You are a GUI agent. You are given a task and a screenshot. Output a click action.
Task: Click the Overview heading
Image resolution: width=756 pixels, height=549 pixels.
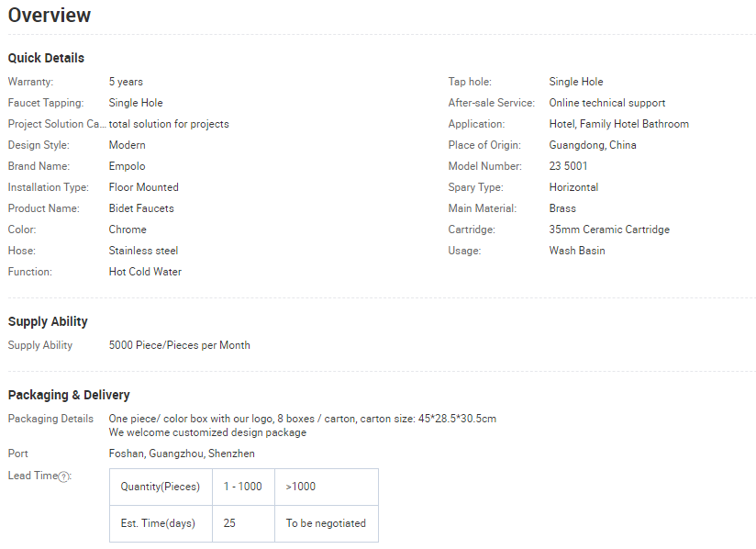click(50, 16)
